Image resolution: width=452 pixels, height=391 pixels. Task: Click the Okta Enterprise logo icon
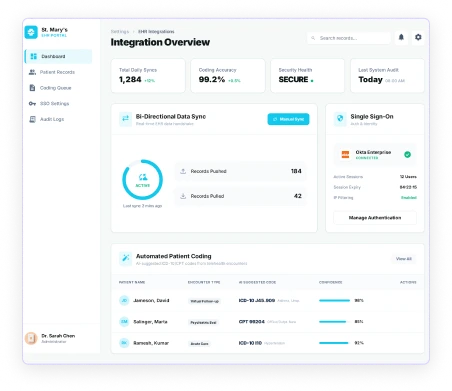tap(345, 154)
